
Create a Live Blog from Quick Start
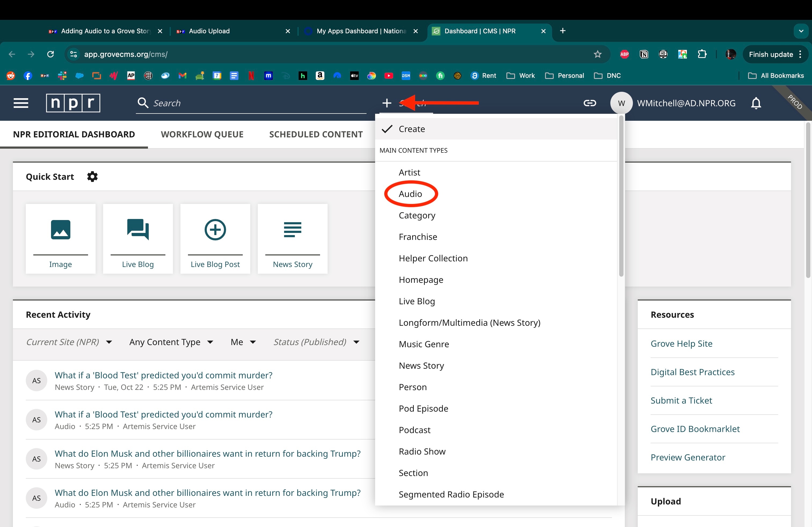138,239
